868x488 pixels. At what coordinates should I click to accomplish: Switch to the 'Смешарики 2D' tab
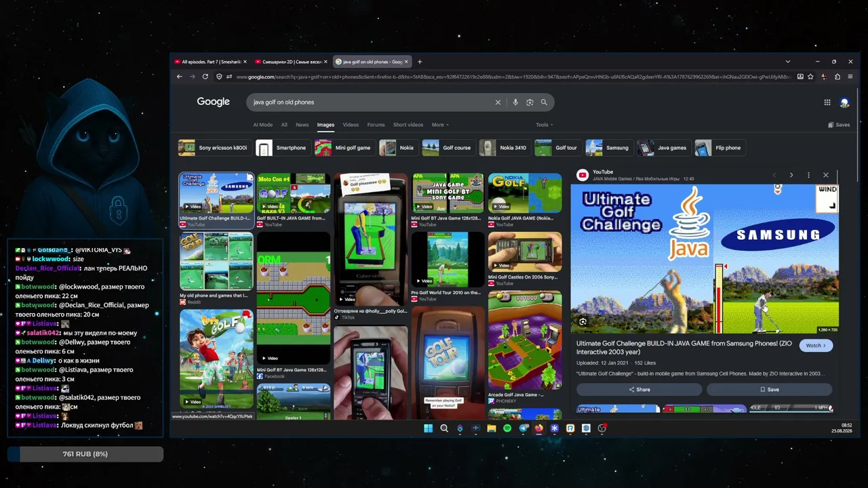click(x=291, y=62)
